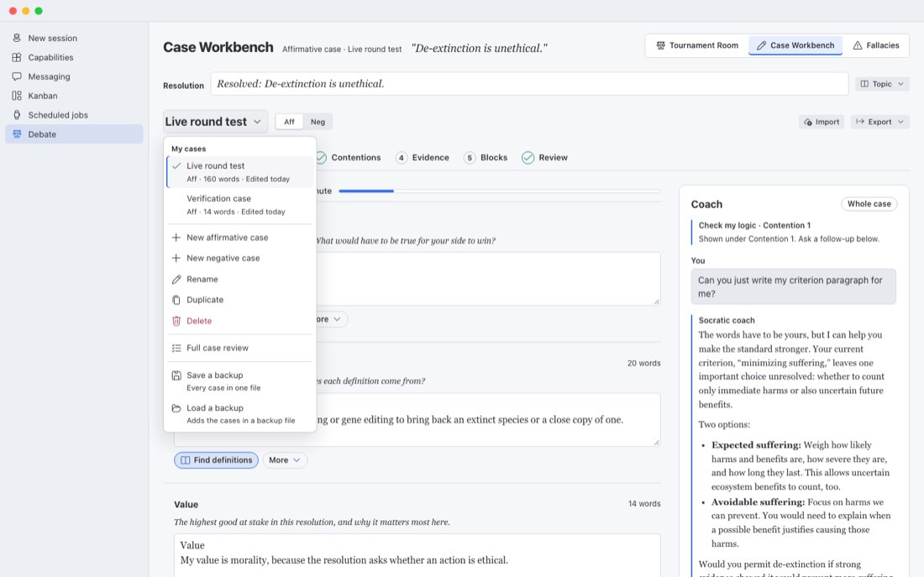Go to the Evidence step 4
The width and height of the screenshot is (924, 577).
point(423,158)
